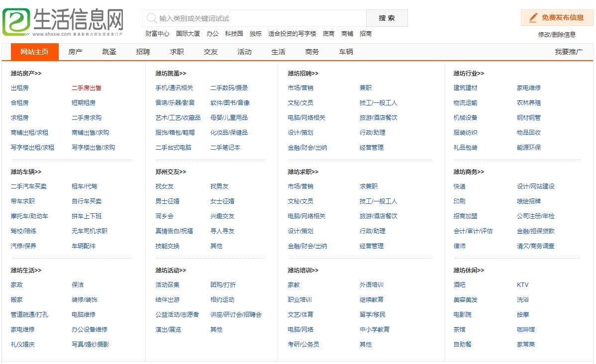Click the hot keyword 财富中心
This screenshot has width=596, height=364.
157,34
